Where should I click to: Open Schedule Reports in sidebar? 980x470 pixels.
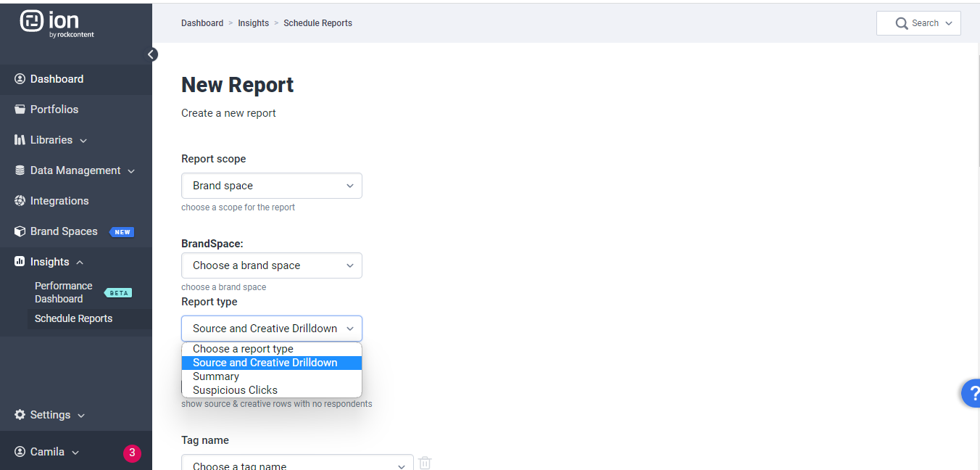tap(74, 318)
